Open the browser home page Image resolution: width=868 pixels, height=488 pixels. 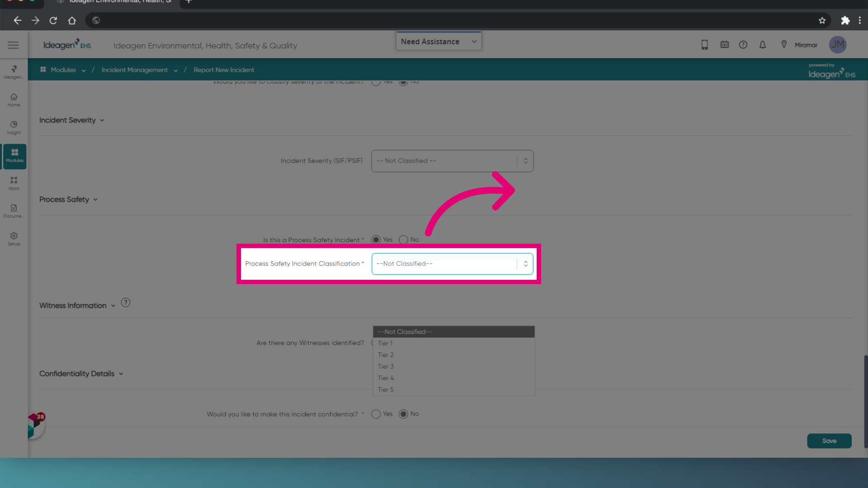[72, 20]
